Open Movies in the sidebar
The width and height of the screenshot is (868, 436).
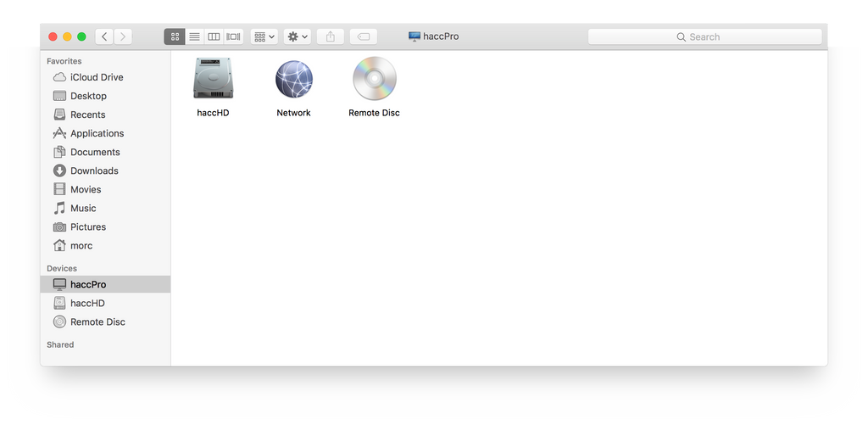click(105, 189)
